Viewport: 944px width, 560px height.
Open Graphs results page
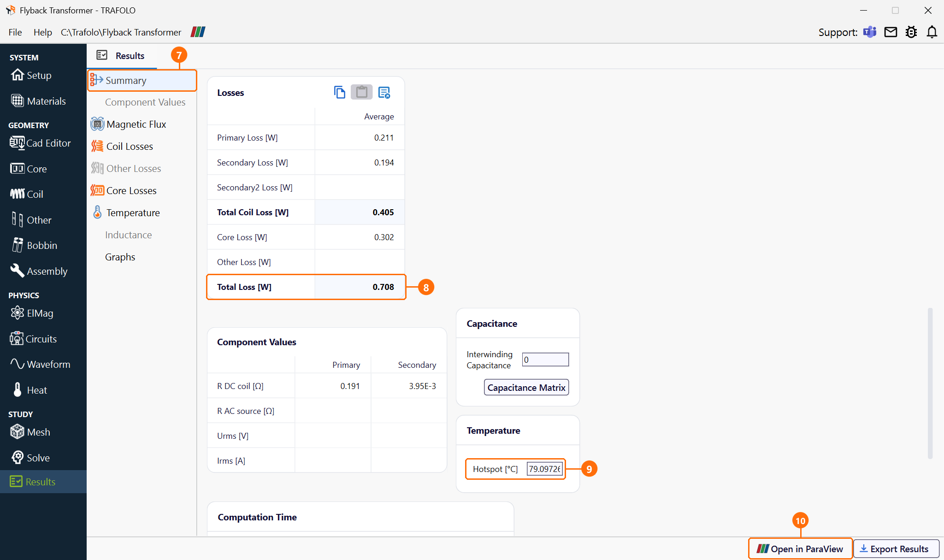120,257
